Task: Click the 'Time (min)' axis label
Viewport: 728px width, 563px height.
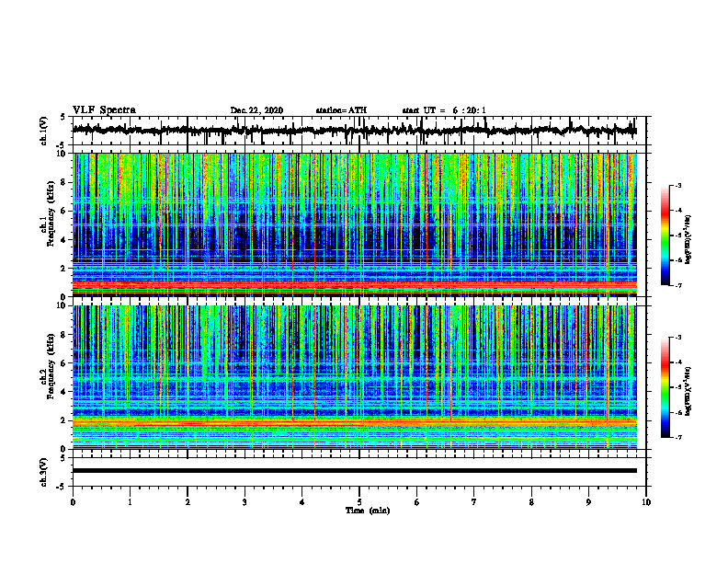Action: (x=368, y=511)
